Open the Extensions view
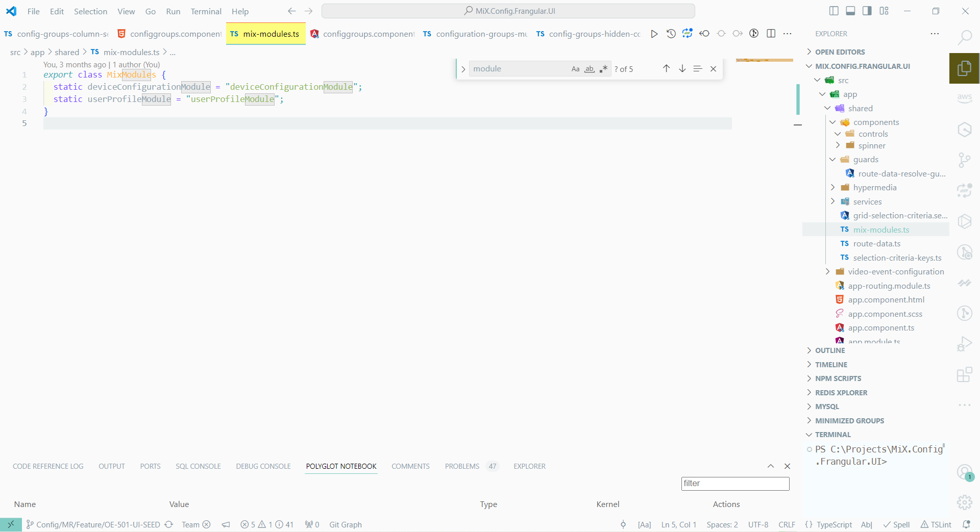The width and height of the screenshot is (980, 532). click(x=964, y=375)
